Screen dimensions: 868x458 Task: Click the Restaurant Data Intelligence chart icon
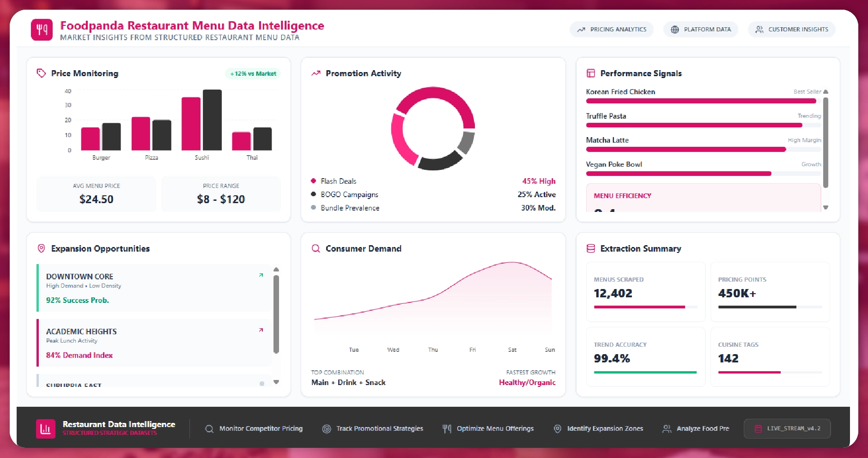(x=45, y=428)
